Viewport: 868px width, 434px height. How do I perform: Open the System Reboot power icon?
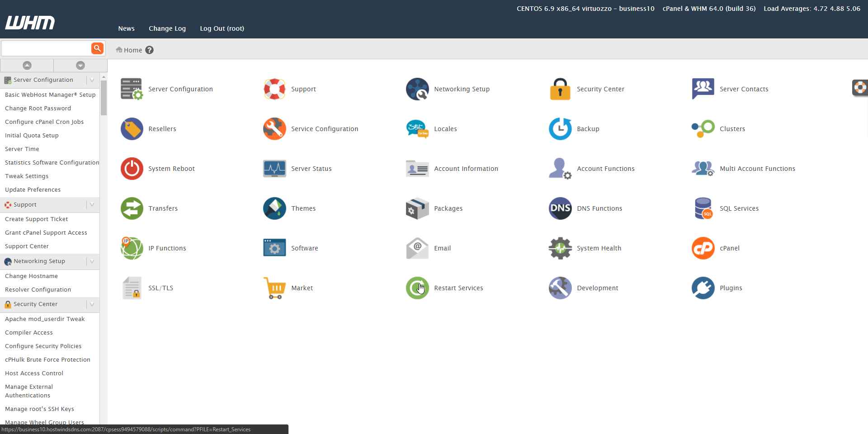[132, 169]
